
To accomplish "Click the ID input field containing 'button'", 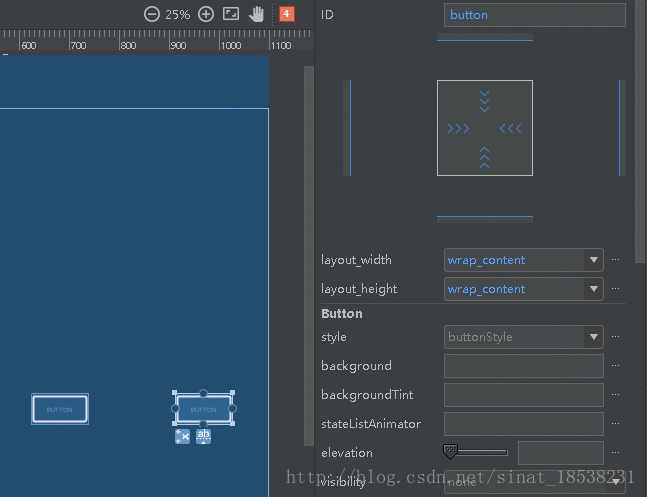I will tap(535, 15).
